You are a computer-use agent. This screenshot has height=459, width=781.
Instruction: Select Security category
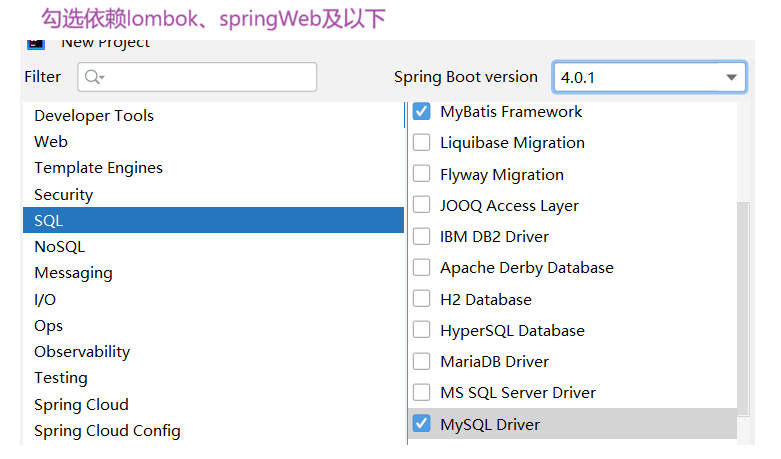tap(213, 194)
